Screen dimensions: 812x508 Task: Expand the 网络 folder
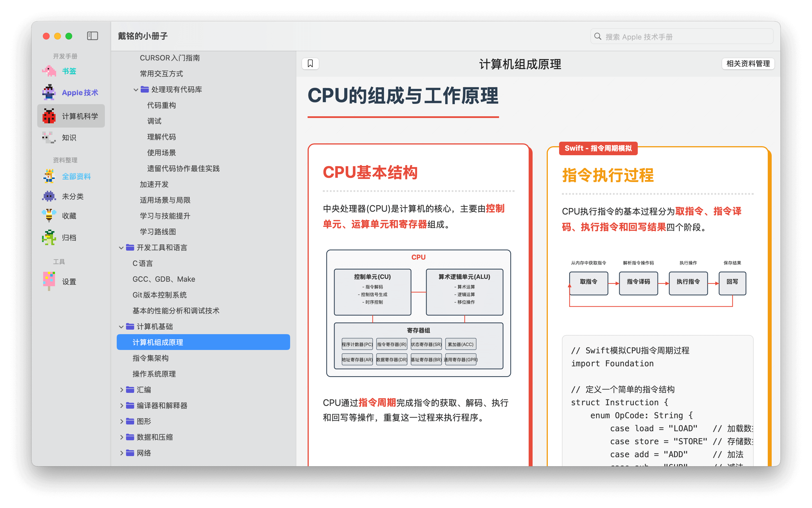(x=122, y=453)
